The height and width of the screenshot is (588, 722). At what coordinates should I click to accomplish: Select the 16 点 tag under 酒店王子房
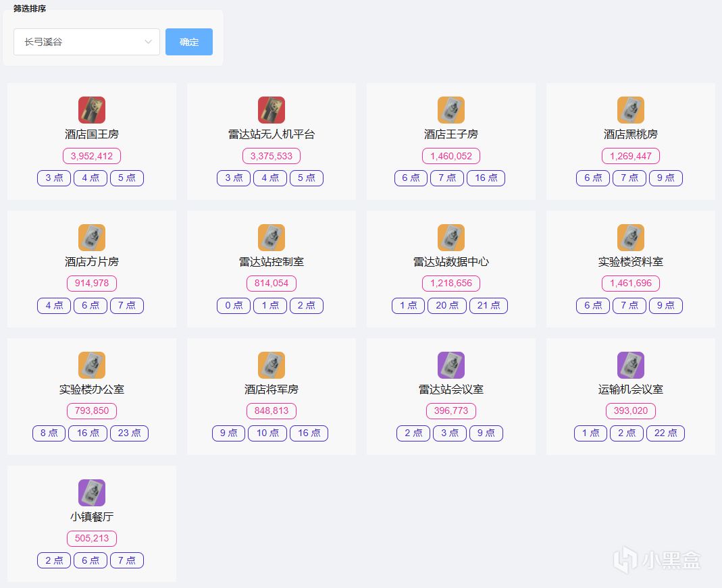[x=486, y=178]
